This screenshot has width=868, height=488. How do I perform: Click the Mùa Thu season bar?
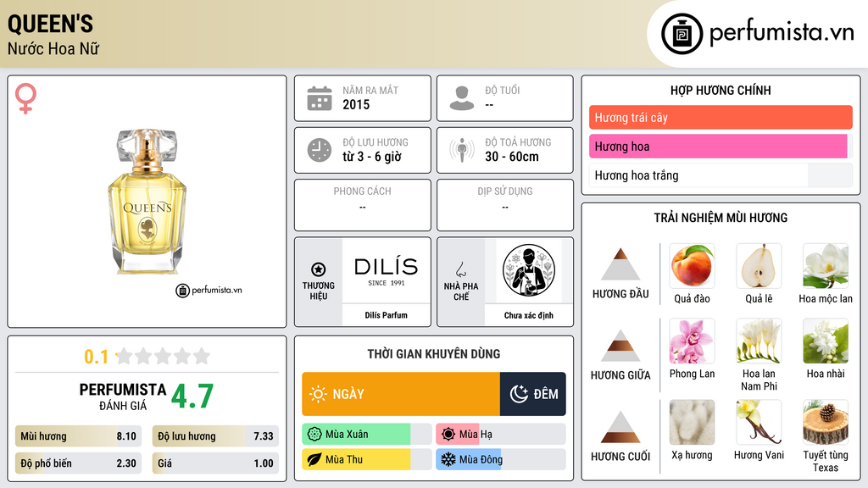coord(366,459)
